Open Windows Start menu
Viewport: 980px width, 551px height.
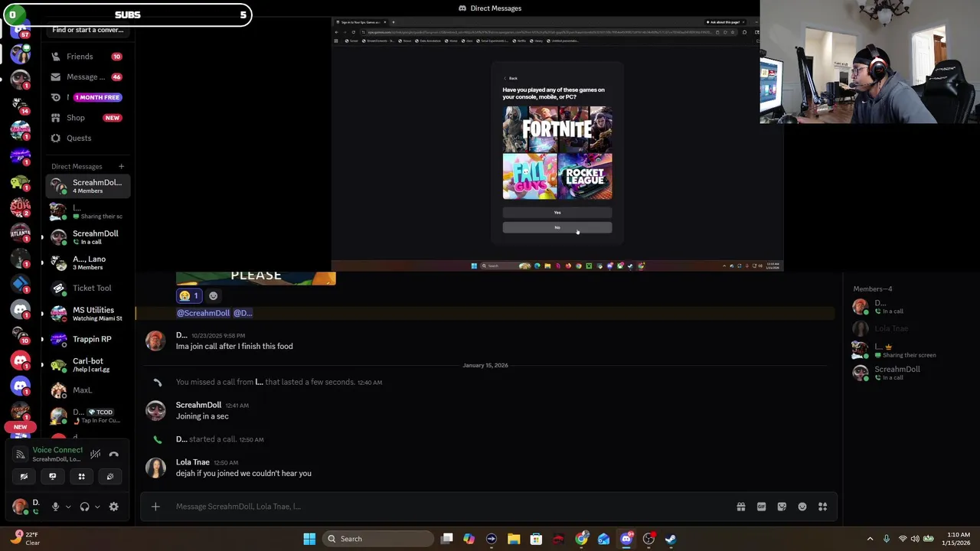pyautogui.click(x=309, y=539)
